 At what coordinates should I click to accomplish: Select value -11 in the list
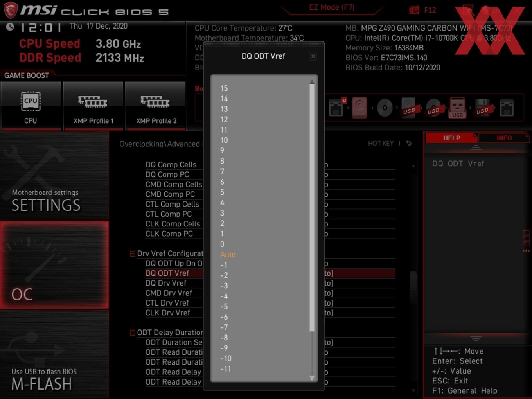[x=226, y=369]
